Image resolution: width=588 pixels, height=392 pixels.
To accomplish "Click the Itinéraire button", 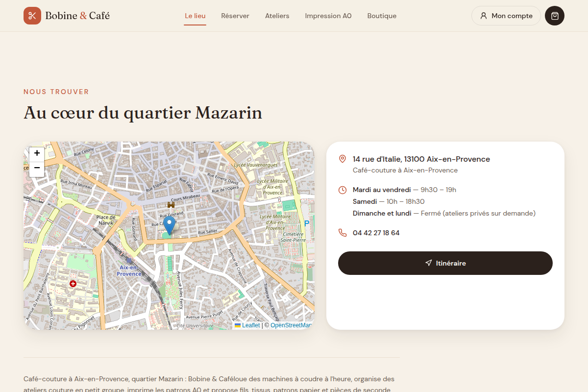I will (x=445, y=263).
